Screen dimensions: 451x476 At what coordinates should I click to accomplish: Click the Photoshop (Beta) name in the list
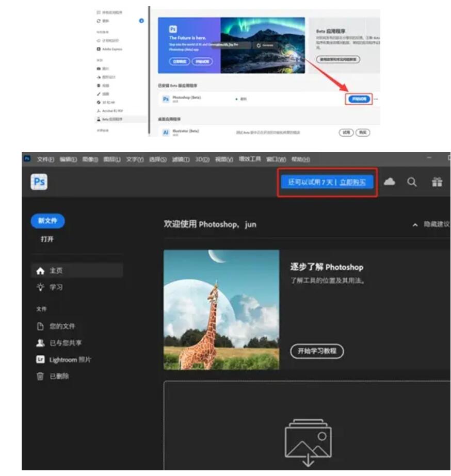pyautogui.click(x=186, y=97)
